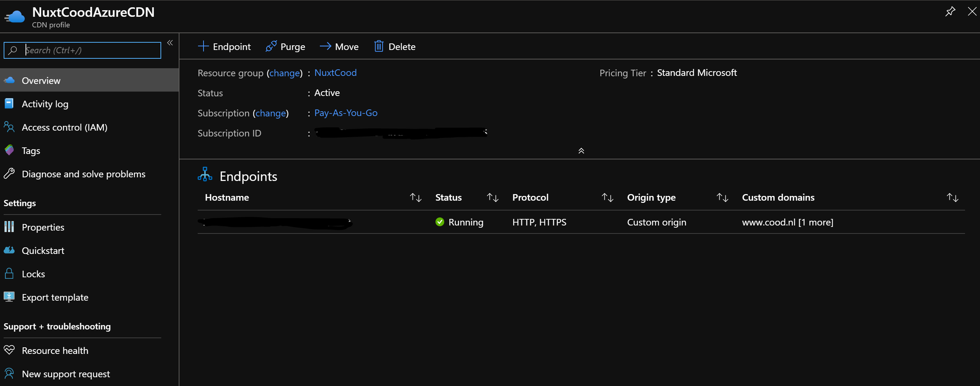Click the Delete trash can icon

[379, 46]
